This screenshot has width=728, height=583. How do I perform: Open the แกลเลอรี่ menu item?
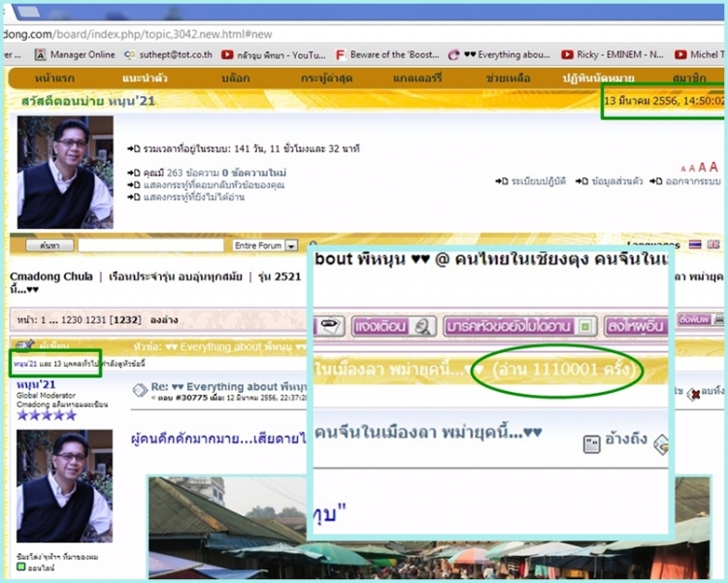[417, 79]
